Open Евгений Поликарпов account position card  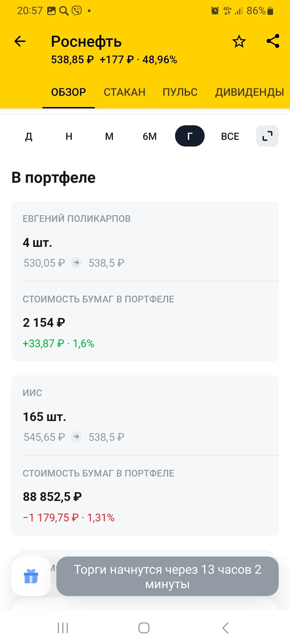pyautogui.click(x=145, y=281)
